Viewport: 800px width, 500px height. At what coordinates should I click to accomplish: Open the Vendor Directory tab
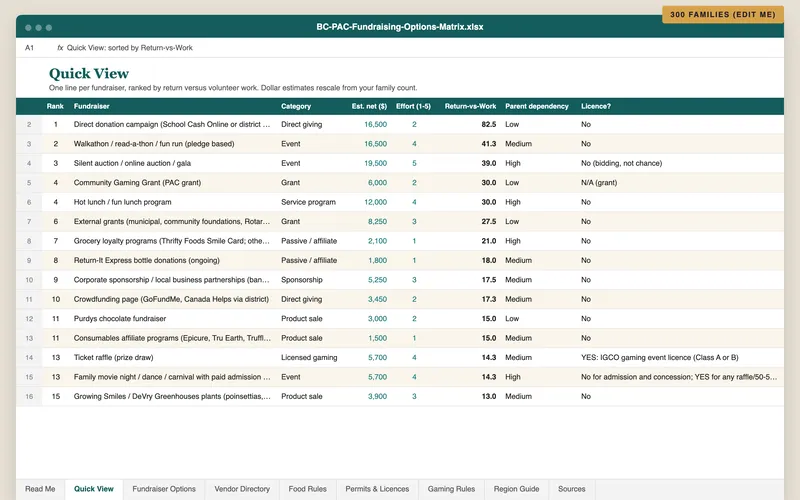242,489
